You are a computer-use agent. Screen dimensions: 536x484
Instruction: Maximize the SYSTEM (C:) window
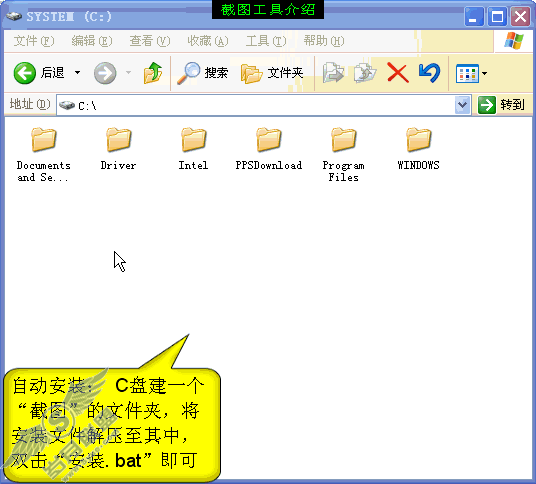tap(497, 16)
